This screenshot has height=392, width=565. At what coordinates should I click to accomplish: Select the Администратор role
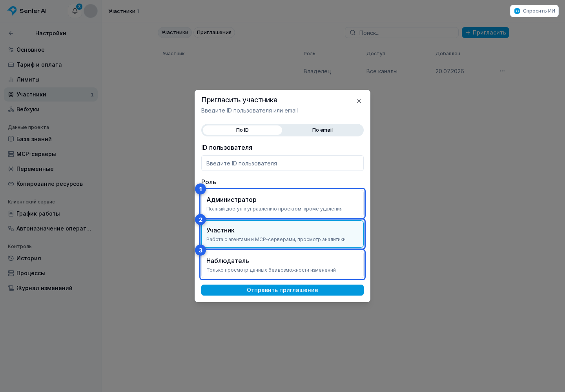click(x=282, y=203)
